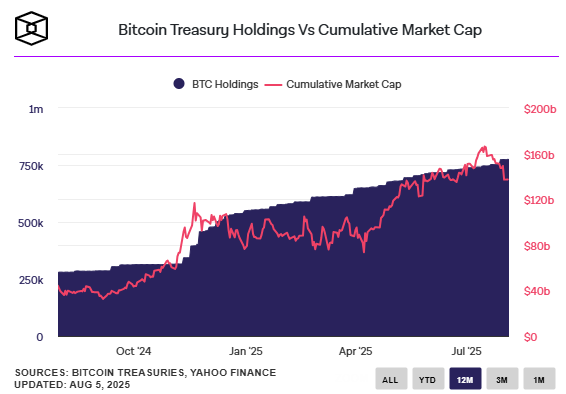The width and height of the screenshot is (566, 394).
Task: Click The Block cube logo icon
Action: pyautogui.click(x=31, y=28)
